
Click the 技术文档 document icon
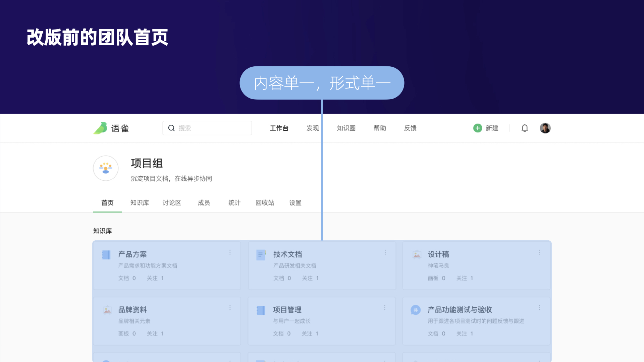pos(261,255)
